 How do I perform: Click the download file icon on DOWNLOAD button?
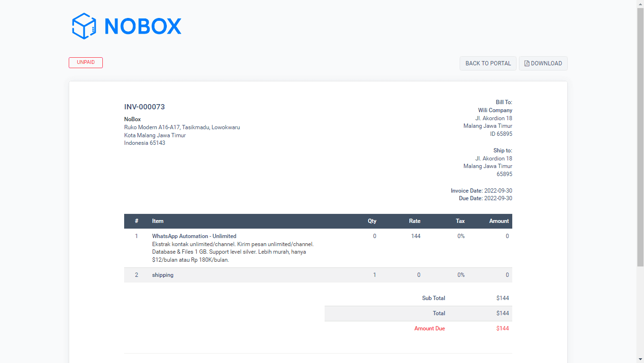tap(526, 63)
